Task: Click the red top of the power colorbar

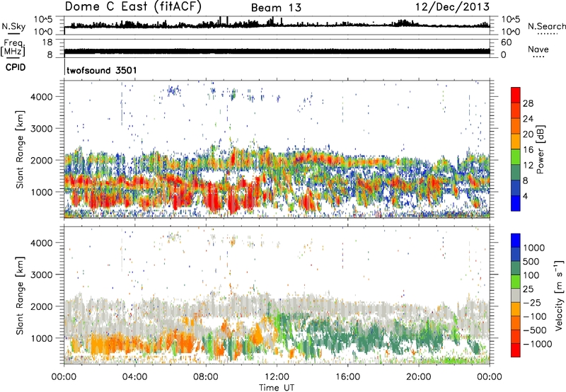Action: click(x=516, y=94)
